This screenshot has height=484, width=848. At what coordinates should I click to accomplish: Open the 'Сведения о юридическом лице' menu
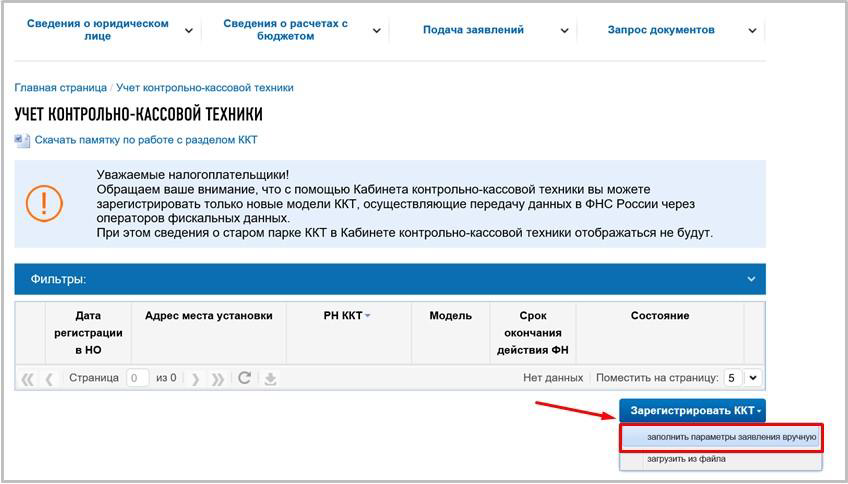(98, 30)
